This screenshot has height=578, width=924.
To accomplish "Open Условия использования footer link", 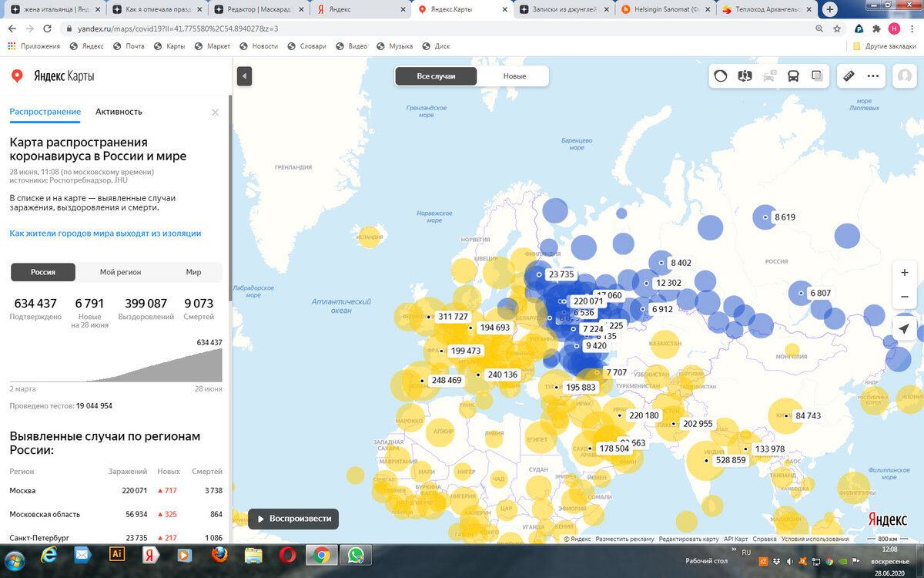I will click(815, 539).
